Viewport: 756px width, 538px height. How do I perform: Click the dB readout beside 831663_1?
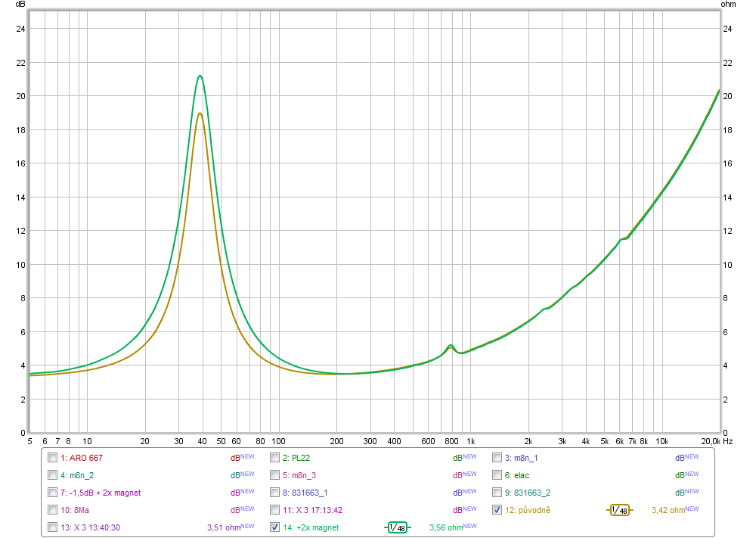coord(457,493)
